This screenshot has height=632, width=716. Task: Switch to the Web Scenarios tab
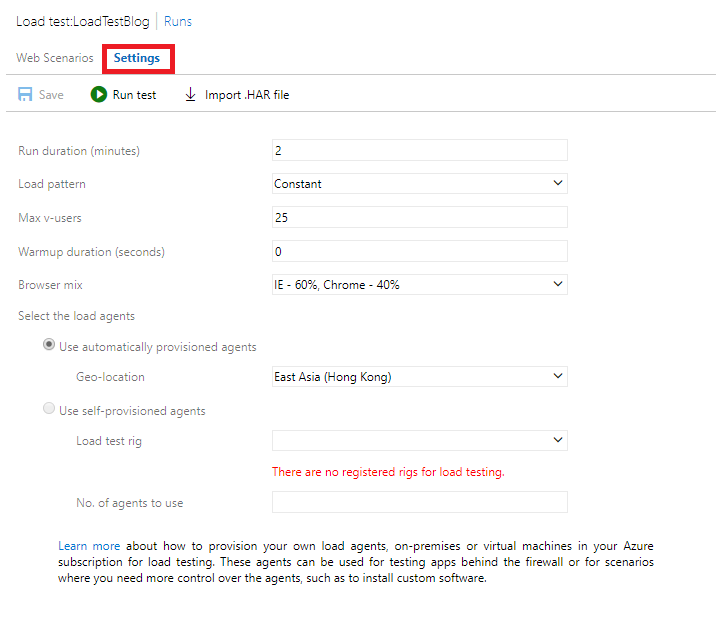(55, 58)
